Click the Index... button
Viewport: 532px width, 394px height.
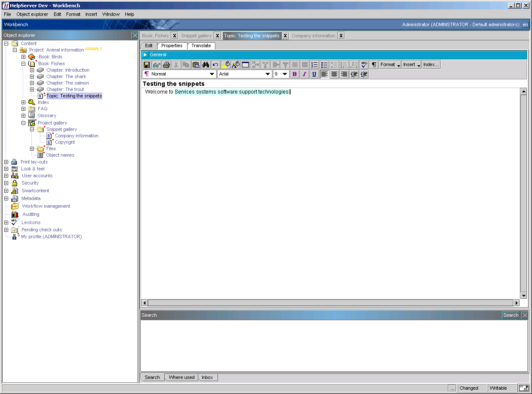431,65
